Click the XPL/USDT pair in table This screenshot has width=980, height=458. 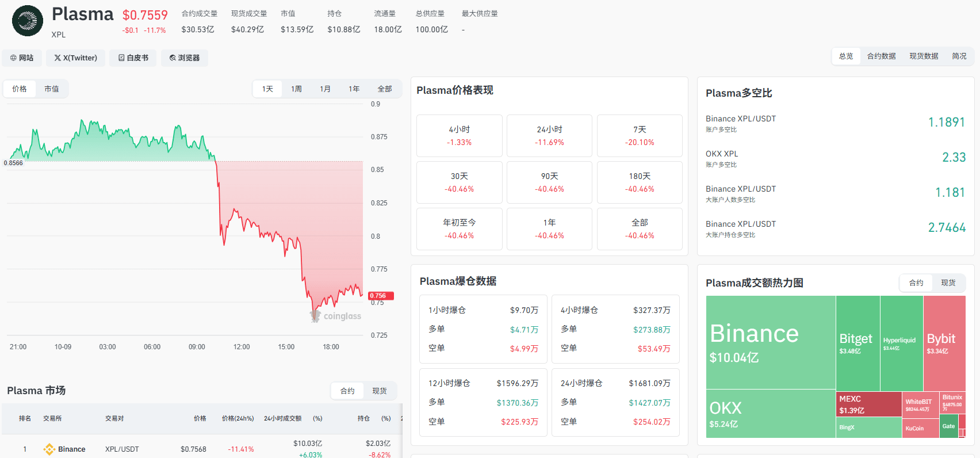click(x=122, y=449)
